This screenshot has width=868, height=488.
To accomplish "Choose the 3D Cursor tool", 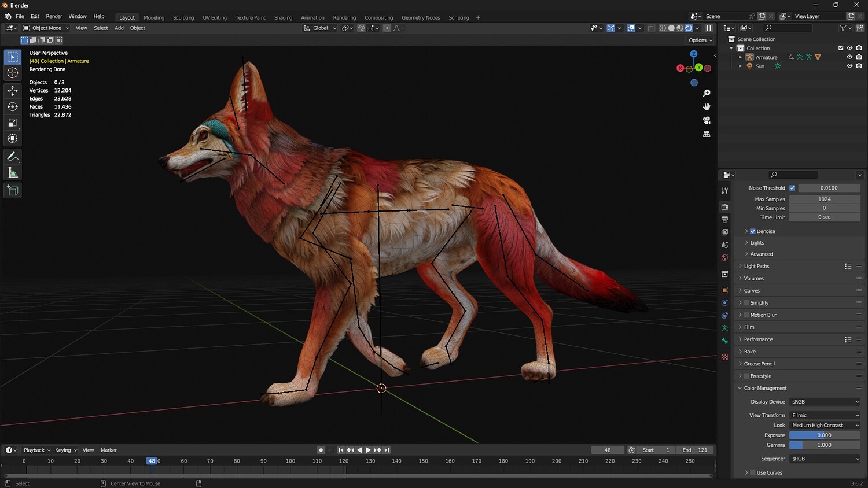I will [13, 73].
